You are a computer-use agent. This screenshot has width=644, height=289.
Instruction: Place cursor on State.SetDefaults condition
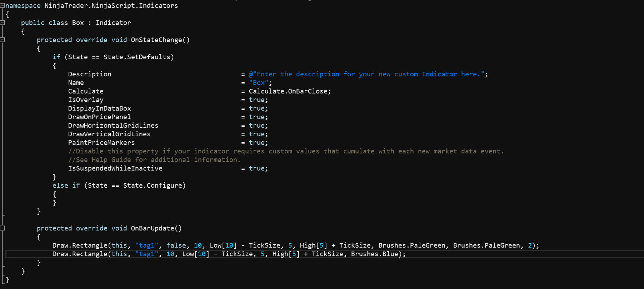click(138, 57)
